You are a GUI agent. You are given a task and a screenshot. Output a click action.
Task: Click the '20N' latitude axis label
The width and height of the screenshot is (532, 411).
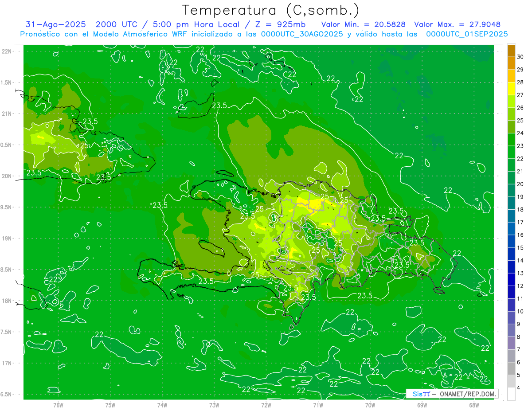click(x=7, y=176)
